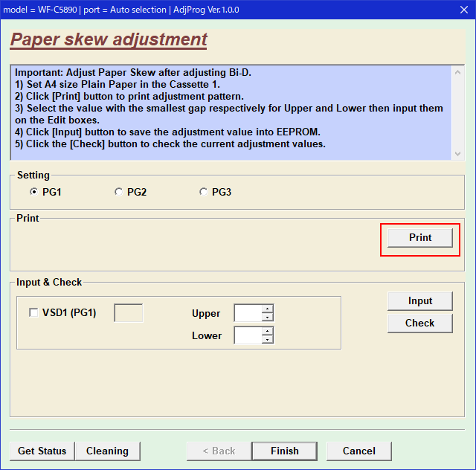Viewport: 476px width, 470px height.
Task: Decrease the Upper value with down arrow
Action: point(268,318)
